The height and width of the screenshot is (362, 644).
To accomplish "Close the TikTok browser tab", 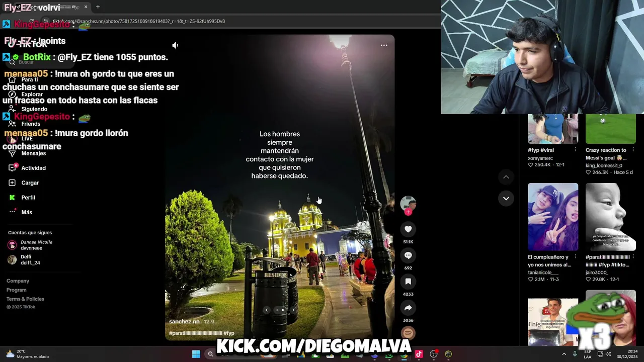I will click(x=86, y=7).
